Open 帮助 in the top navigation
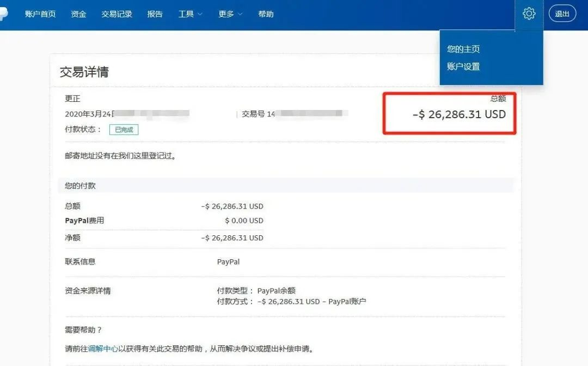This screenshot has width=588, height=366. (266, 14)
